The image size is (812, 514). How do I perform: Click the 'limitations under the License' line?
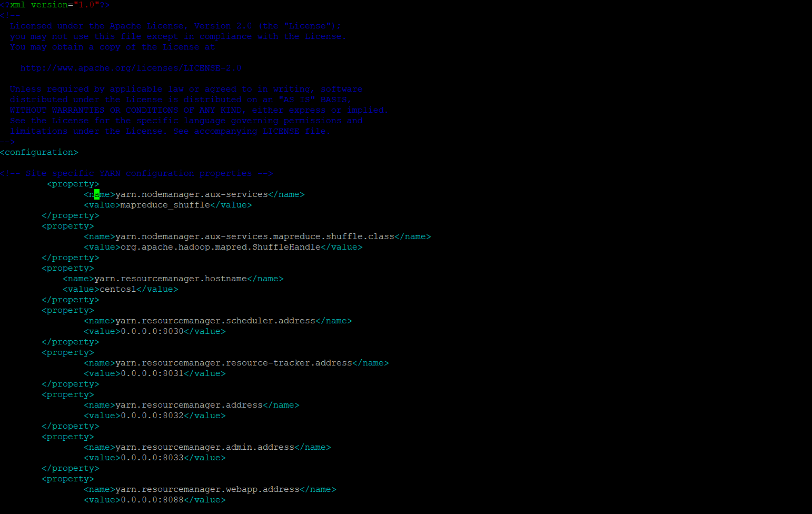point(170,131)
